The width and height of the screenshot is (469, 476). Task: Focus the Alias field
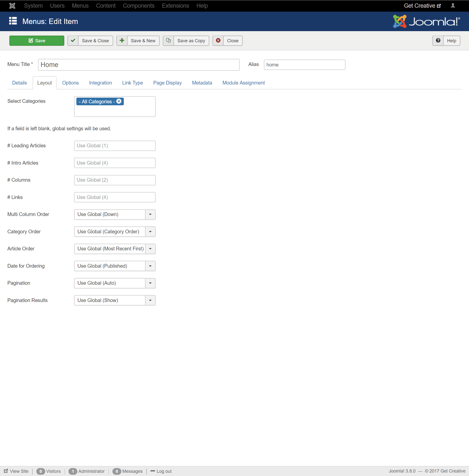[304, 65]
